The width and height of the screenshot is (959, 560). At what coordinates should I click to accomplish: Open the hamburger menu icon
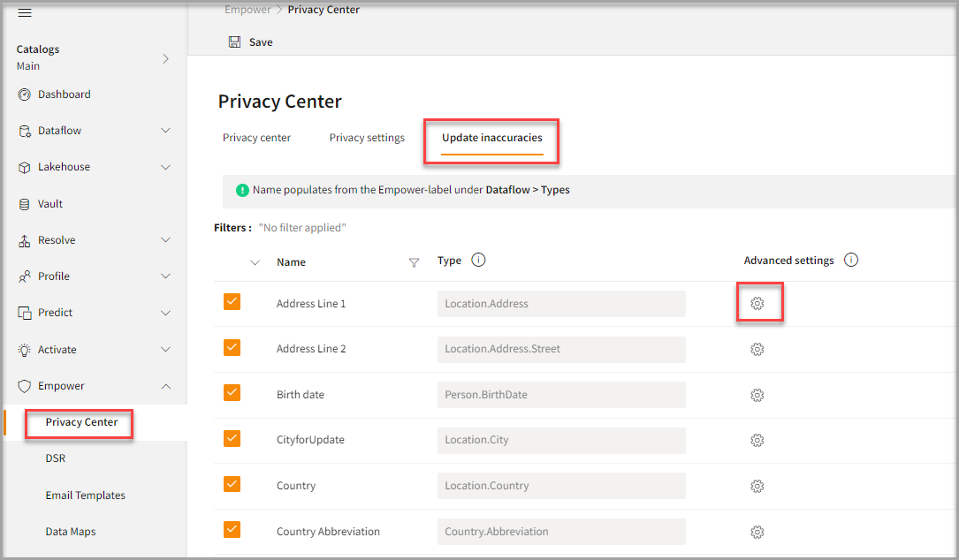(25, 12)
